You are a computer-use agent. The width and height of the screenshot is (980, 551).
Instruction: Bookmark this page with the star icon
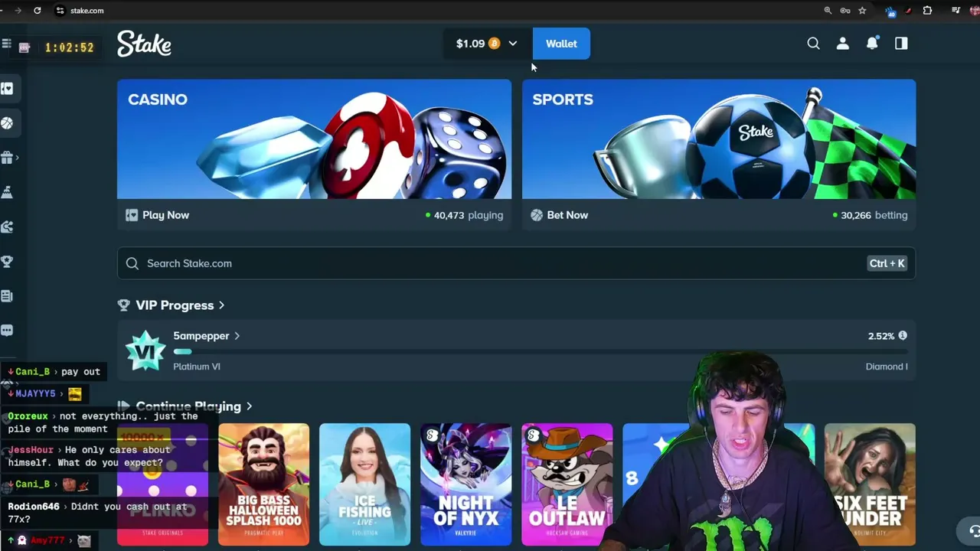coord(862,11)
